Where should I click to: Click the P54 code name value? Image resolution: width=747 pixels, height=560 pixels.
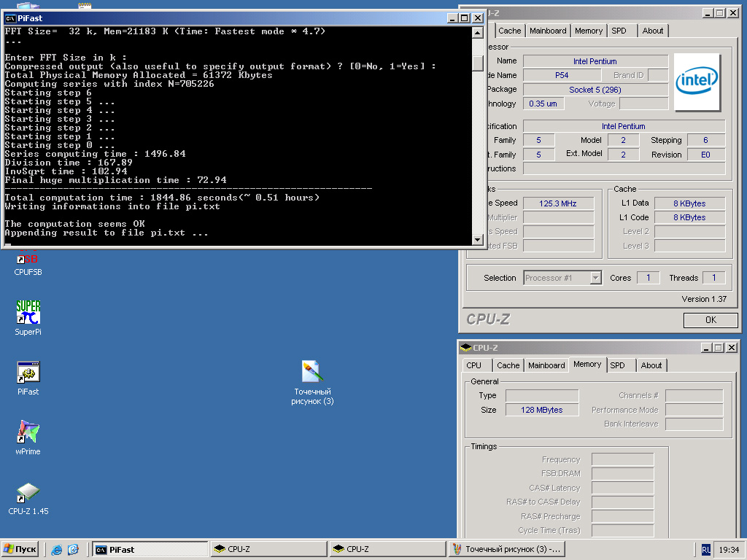pos(562,75)
